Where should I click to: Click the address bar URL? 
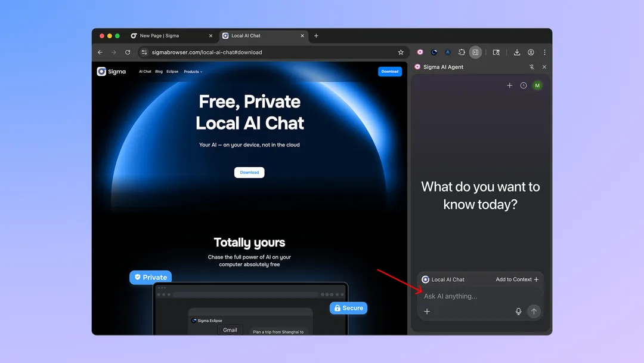pyautogui.click(x=207, y=52)
